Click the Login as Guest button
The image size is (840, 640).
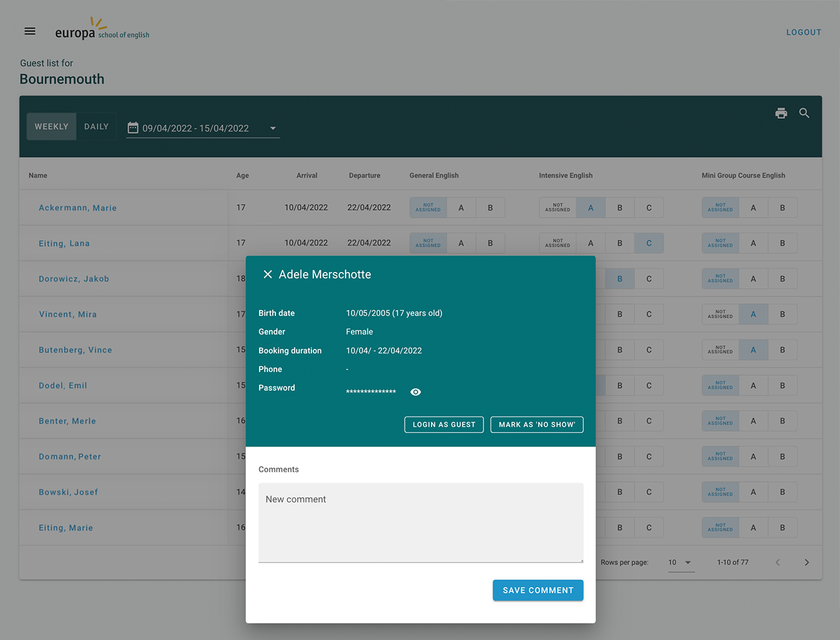tap(444, 424)
